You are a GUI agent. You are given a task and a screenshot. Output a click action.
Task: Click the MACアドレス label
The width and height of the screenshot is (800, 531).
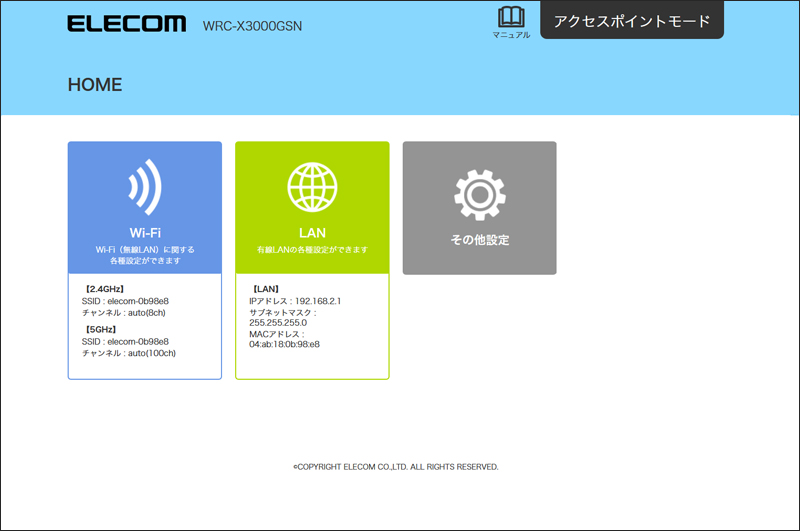pyautogui.click(x=277, y=334)
